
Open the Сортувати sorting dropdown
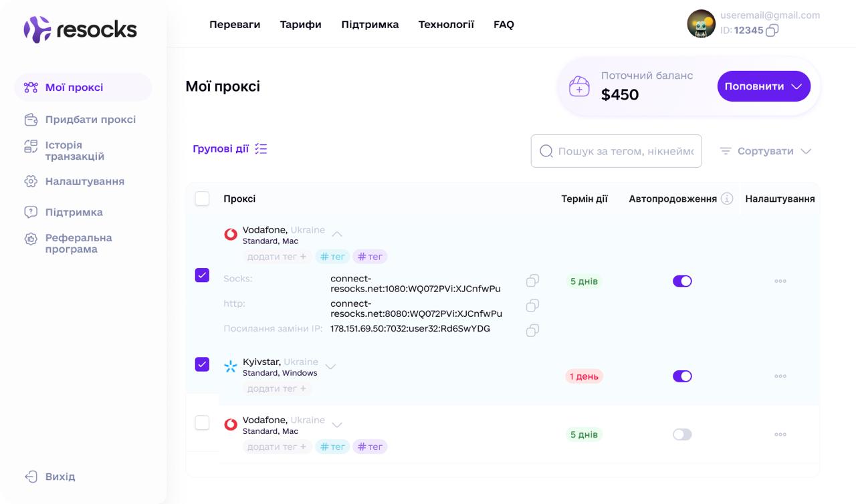(766, 151)
